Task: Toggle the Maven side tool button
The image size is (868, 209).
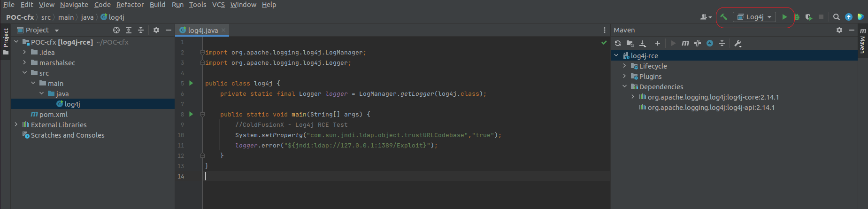Action: point(863,40)
